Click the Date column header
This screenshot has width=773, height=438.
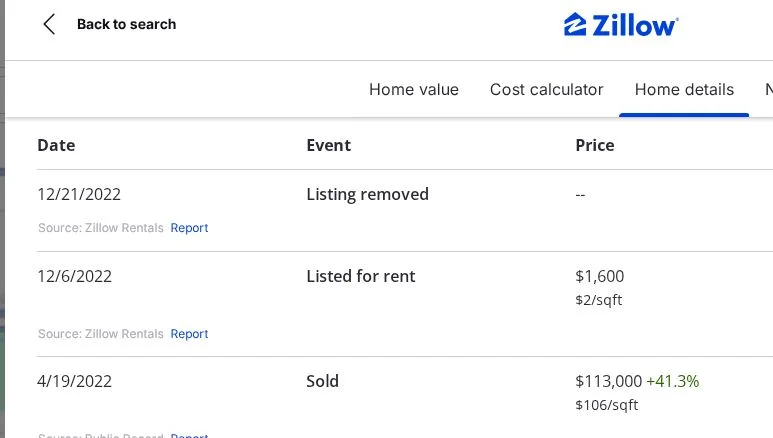[56, 145]
